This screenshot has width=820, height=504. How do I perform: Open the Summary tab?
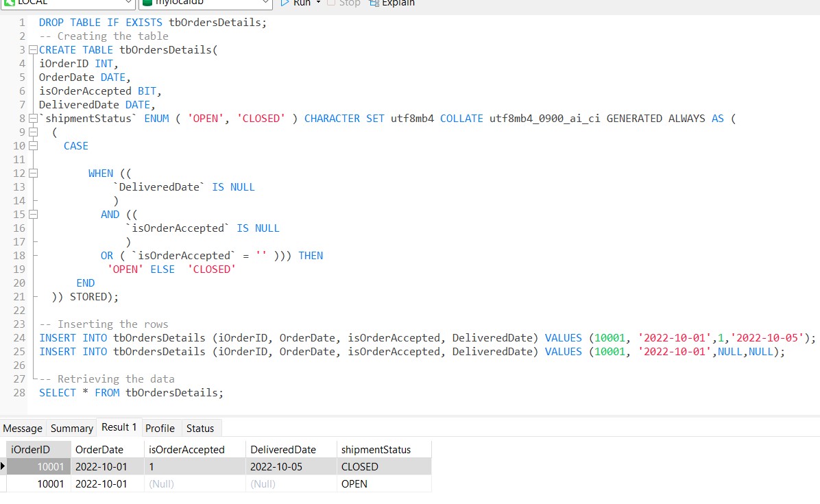click(71, 428)
